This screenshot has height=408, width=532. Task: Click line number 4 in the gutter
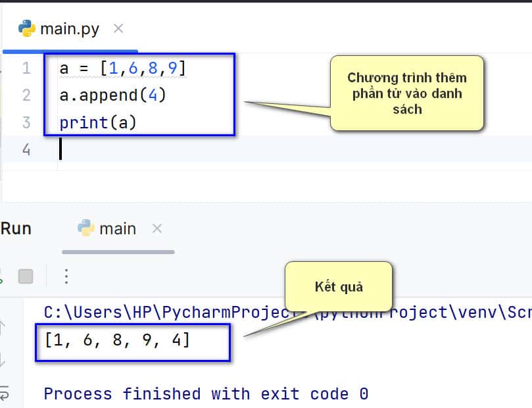tap(26, 149)
